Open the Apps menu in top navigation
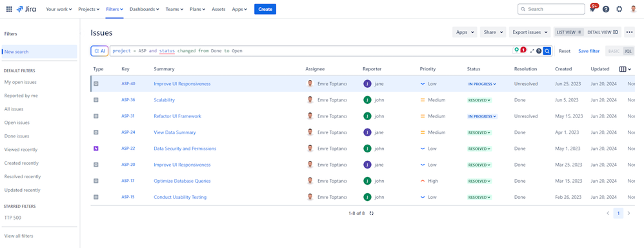This screenshot has width=644, height=248. [239, 9]
